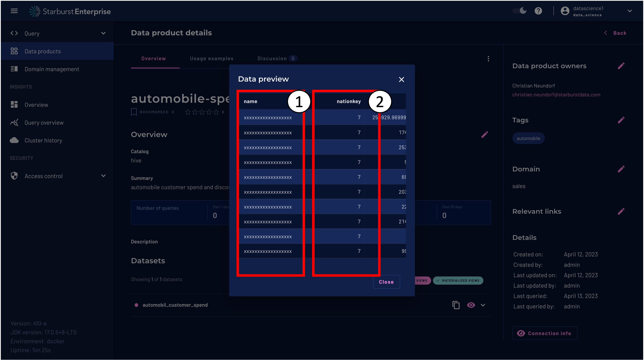Open the datascience1 user dropdown
Screen dimensions: 644x360
[x=629, y=11]
